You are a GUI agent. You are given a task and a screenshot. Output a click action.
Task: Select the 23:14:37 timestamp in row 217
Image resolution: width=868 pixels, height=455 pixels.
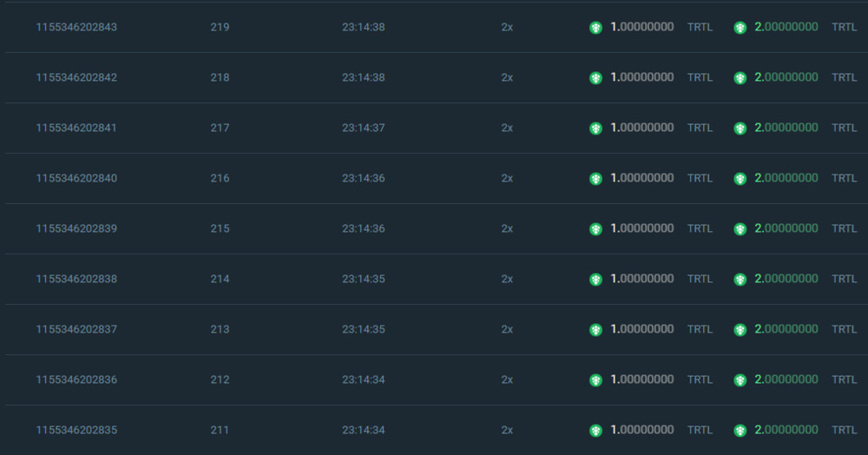coord(363,128)
